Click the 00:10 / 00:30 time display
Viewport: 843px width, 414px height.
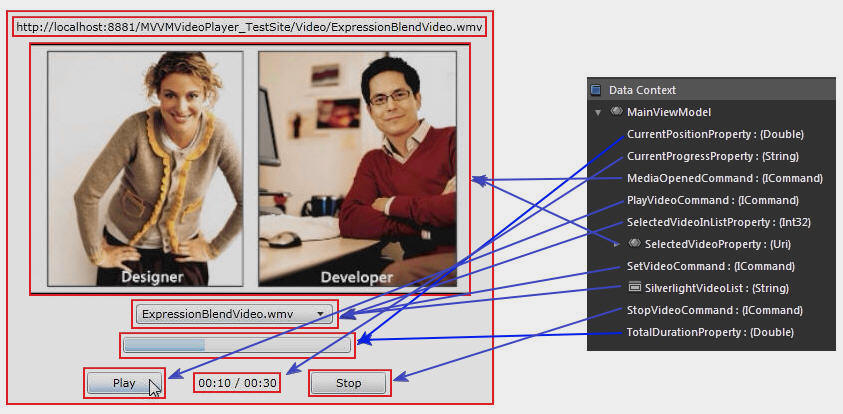(x=237, y=383)
